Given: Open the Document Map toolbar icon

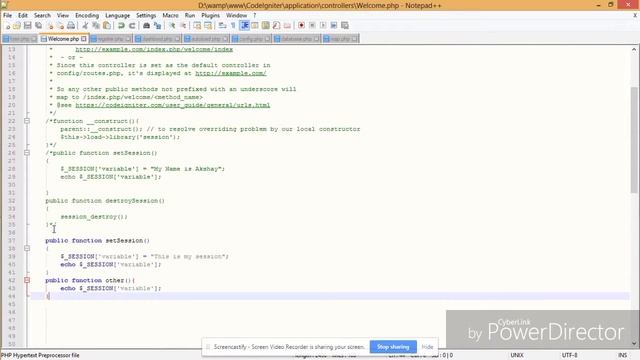Looking at the screenshot, I should tap(266, 26).
